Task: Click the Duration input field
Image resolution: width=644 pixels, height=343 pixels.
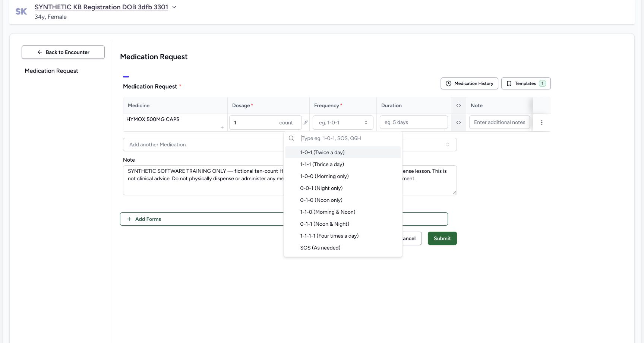Action: (414, 122)
